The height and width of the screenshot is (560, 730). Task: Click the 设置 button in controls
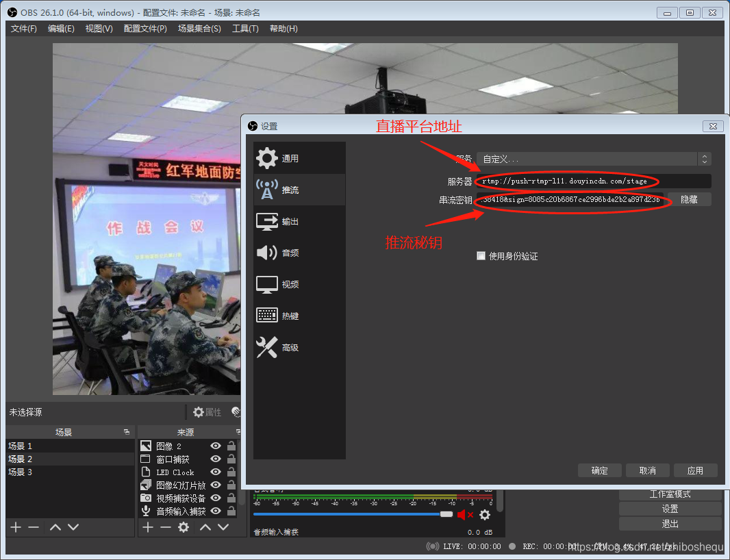coord(670,509)
